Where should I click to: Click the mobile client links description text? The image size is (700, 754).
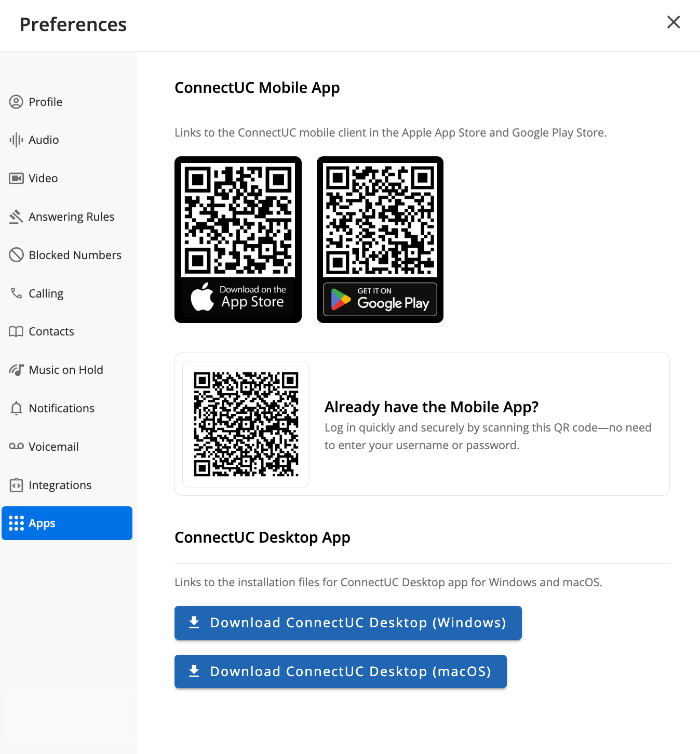[x=391, y=132]
